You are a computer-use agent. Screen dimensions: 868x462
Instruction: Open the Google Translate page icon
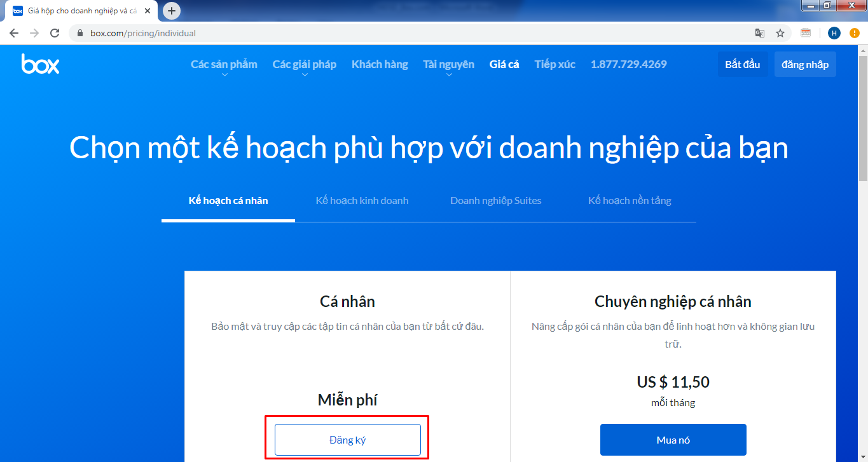(760, 33)
